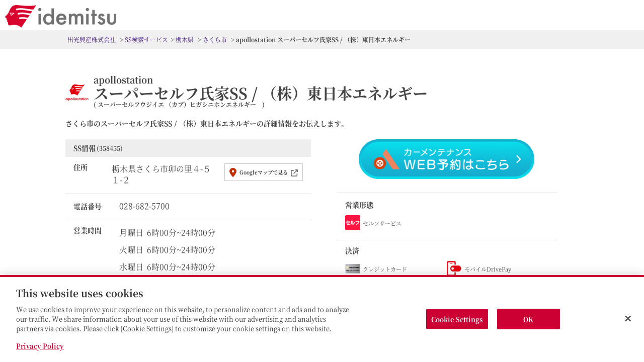Click the 営業形態 heading
Screen dimensions: 644x362
(359, 205)
